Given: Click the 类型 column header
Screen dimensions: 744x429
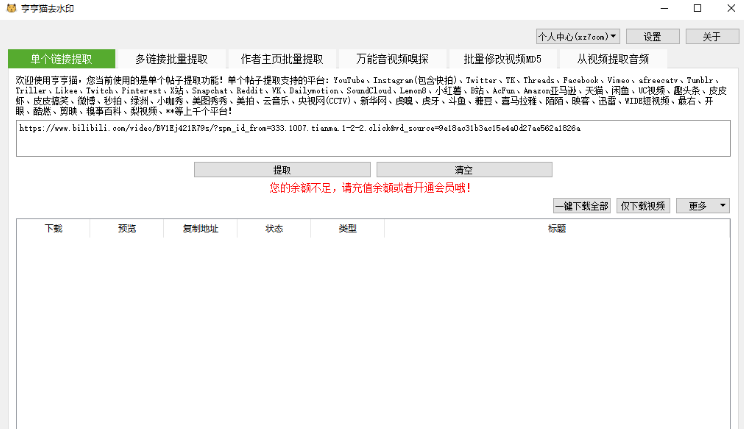Looking at the screenshot, I should click(x=347, y=228).
